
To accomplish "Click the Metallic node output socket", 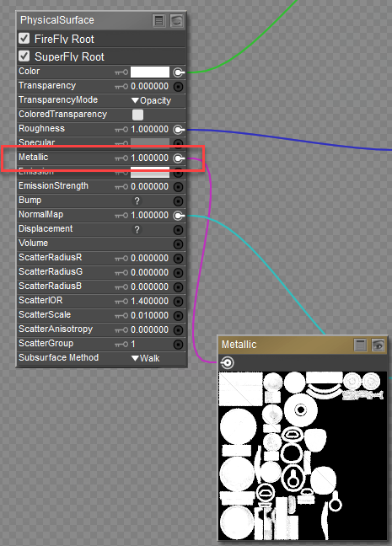I will pyautogui.click(x=227, y=363).
